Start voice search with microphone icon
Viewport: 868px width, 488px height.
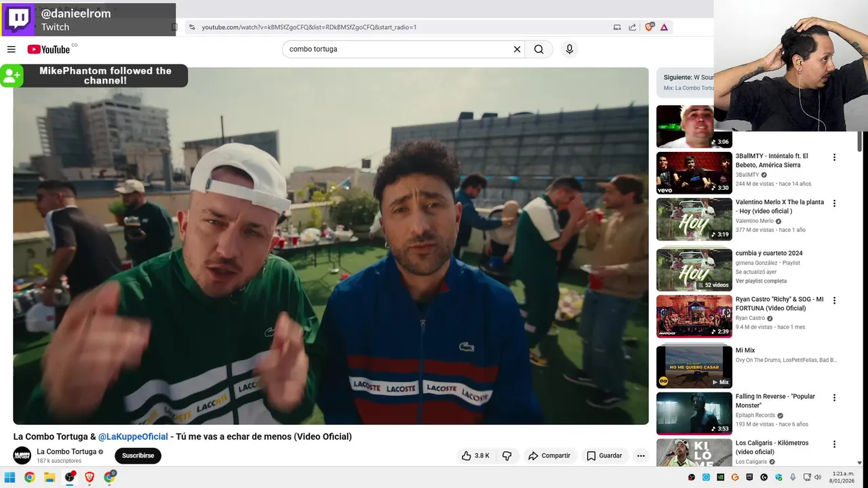(x=569, y=49)
